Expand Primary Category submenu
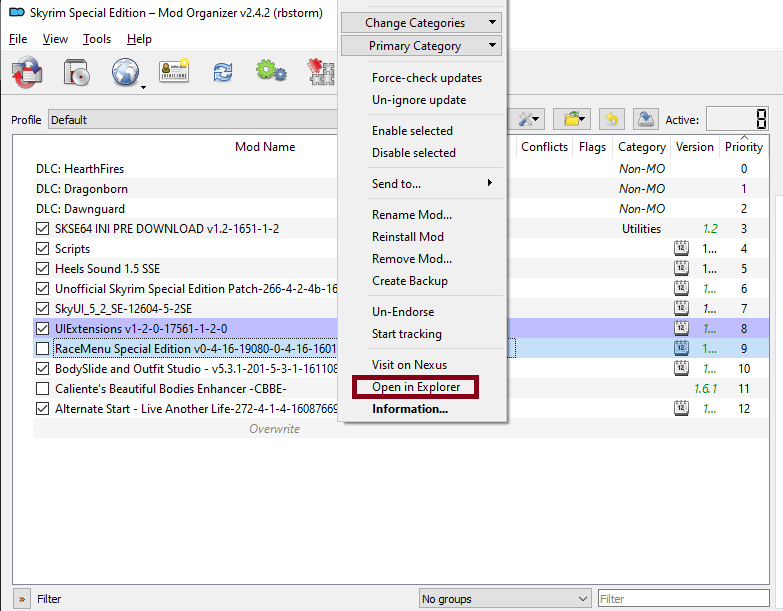The height and width of the screenshot is (611, 783). pyautogui.click(x=421, y=45)
